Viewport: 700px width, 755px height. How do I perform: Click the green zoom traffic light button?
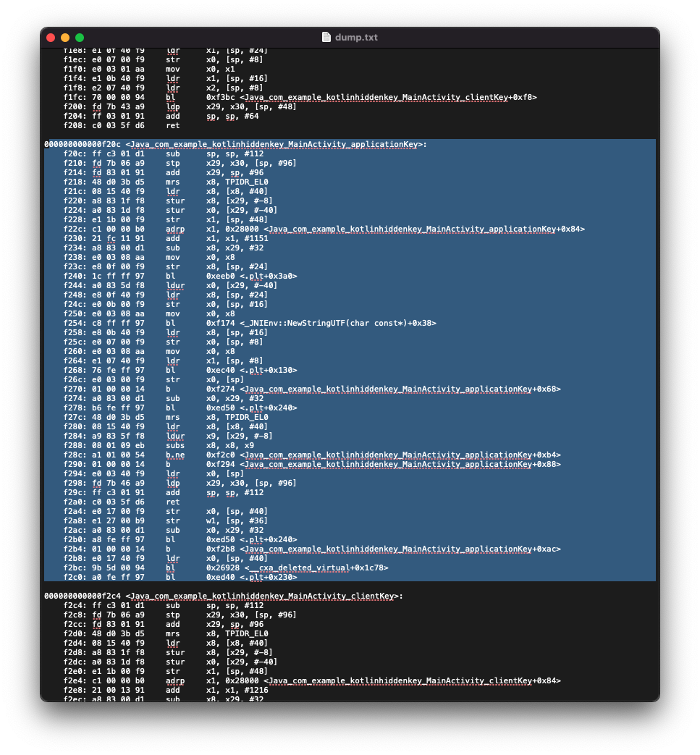pos(80,37)
